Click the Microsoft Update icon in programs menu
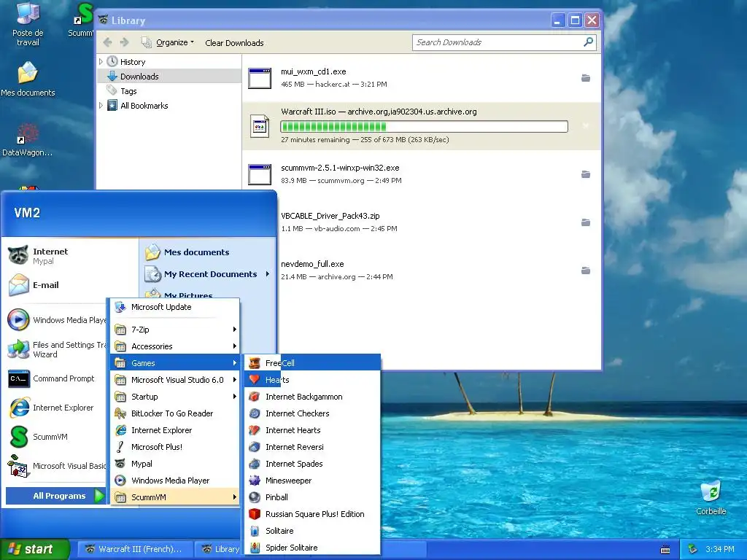This screenshot has width=747, height=560. coord(120,307)
